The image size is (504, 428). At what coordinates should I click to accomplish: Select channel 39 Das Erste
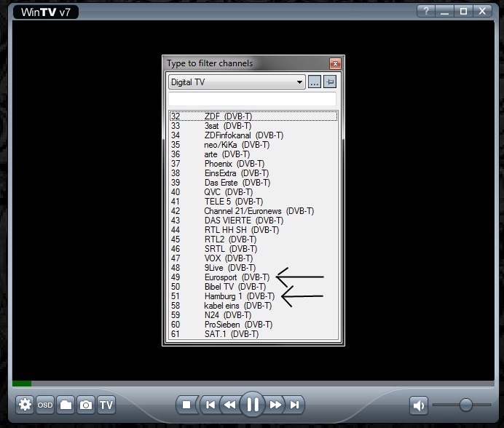click(x=253, y=183)
